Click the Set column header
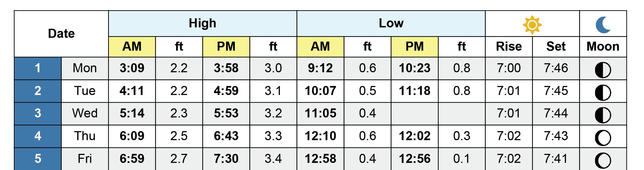This screenshot has width=644, height=170. click(556, 47)
